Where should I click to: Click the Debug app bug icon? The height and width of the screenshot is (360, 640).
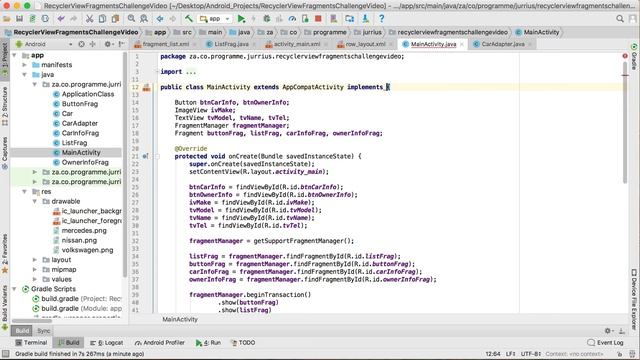pyautogui.click(x=267, y=19)
